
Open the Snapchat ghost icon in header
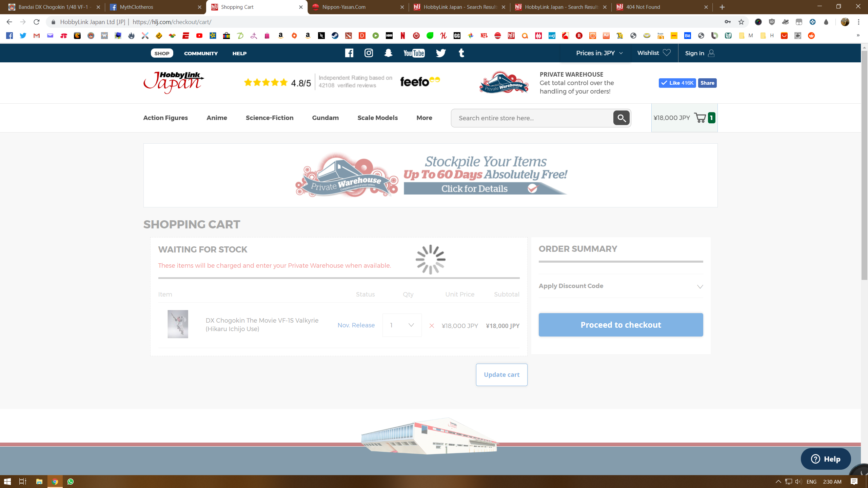click(x=388, y=53)
